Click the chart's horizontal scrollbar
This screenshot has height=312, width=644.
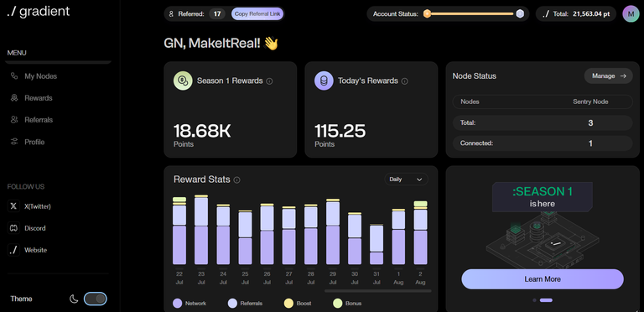[378, 291]
